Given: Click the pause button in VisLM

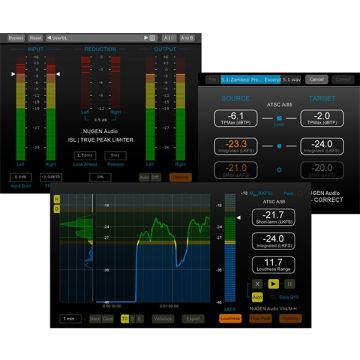Looking at the screenshot, I should [x=290, y=284].
